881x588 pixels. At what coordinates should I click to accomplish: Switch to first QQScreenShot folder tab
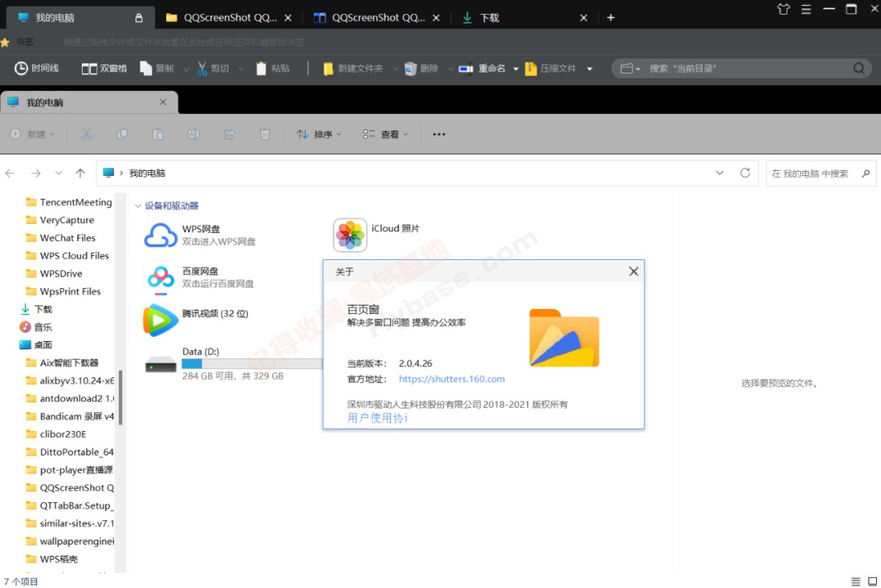point(229,17)
